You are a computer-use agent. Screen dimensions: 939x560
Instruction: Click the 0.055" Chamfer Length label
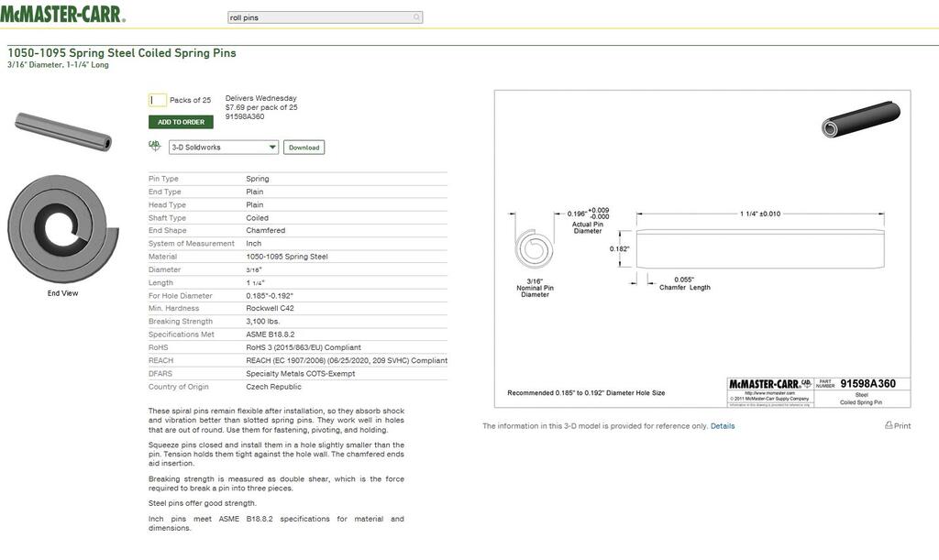pos(684,283)
